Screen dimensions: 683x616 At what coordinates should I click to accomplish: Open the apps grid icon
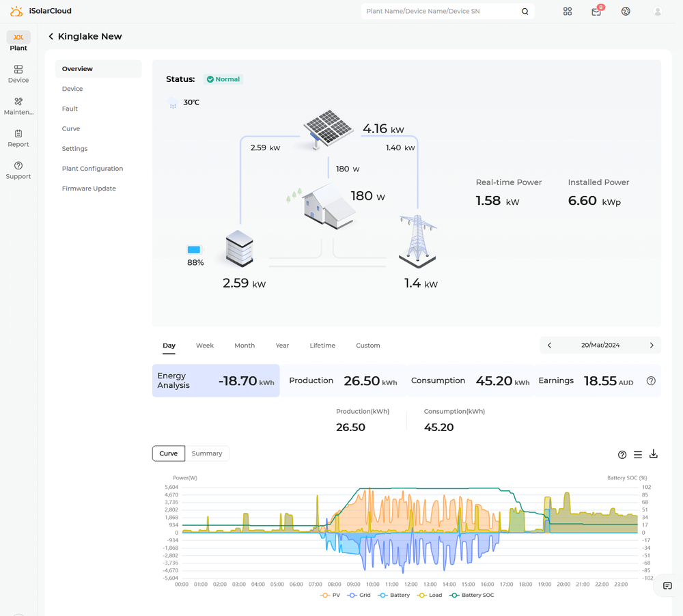[567, 12]
